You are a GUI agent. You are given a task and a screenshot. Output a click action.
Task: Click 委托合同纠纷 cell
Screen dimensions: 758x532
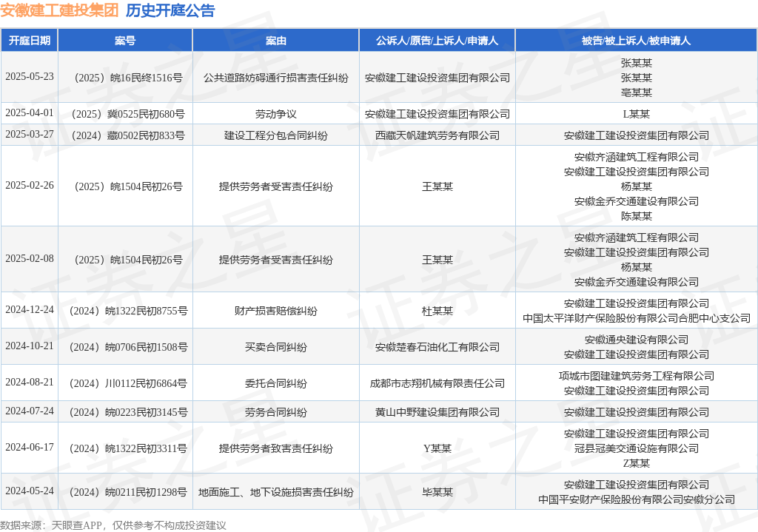(276, 383)
